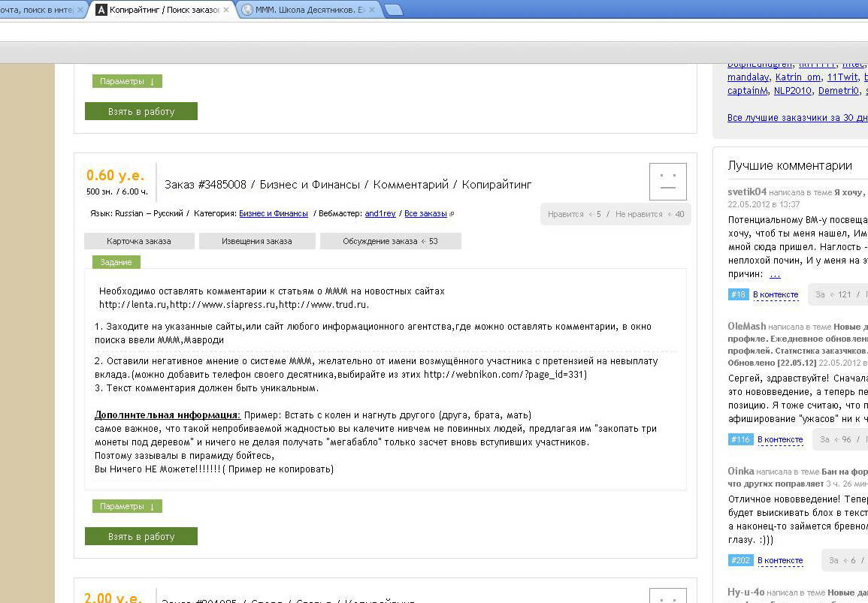This screenshot has height=603, width=868.
Task: Close the Копирайтинг browser tab
Action: pos(226,11)
